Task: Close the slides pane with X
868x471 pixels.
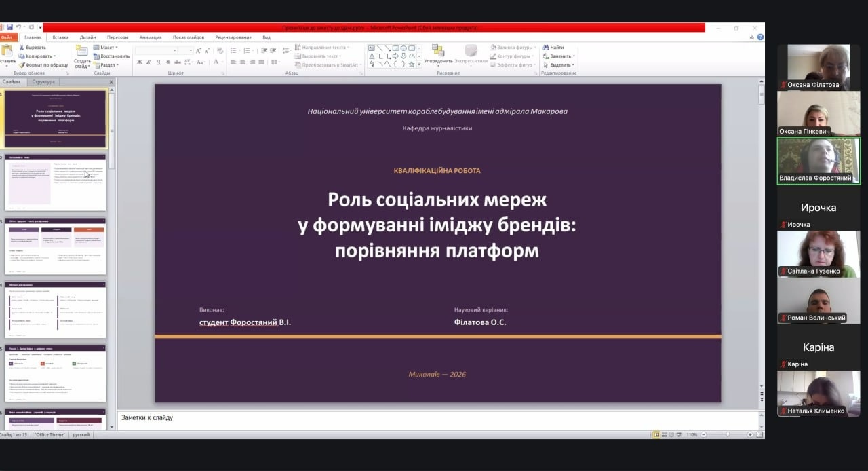Action: [111, 81]
